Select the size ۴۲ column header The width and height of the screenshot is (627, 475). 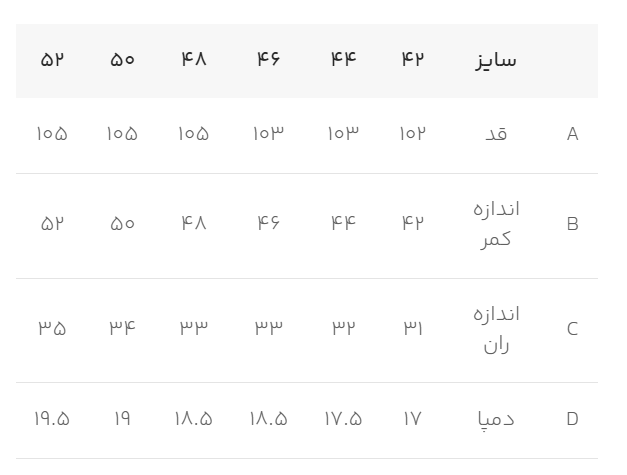(413, 59)
